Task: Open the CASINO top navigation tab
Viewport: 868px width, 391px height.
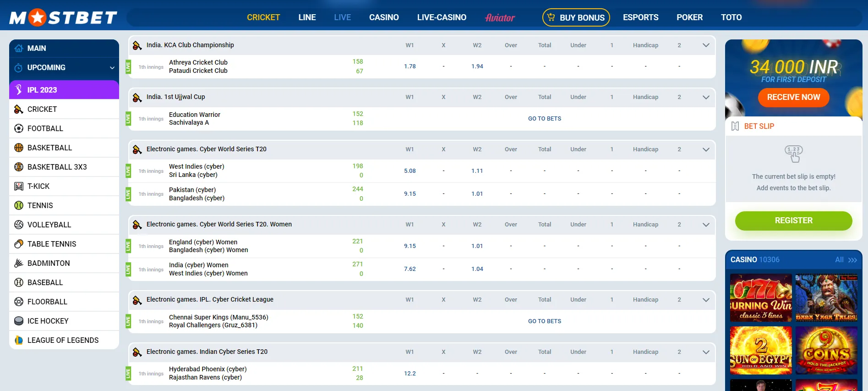Action: coord(384,17)
